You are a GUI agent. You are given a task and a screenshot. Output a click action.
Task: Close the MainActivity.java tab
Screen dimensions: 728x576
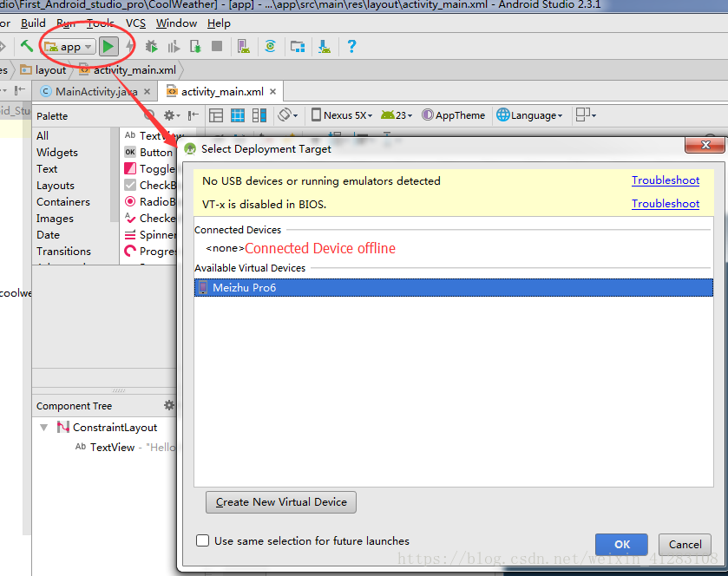148,91
